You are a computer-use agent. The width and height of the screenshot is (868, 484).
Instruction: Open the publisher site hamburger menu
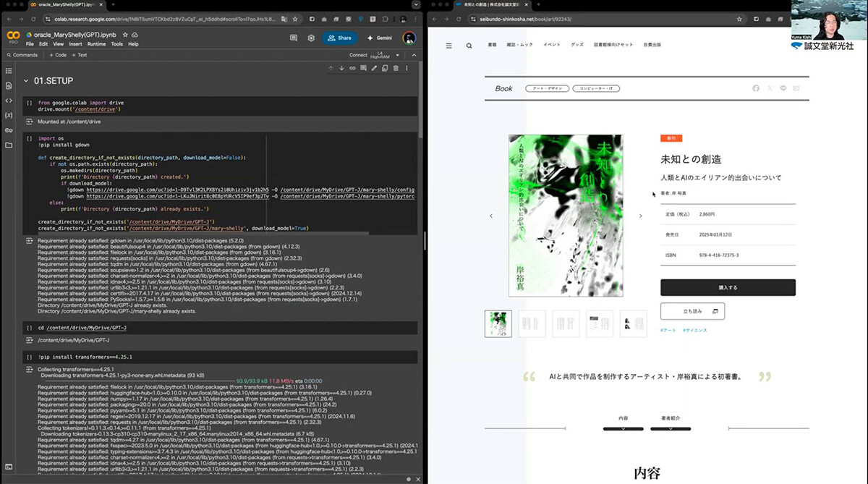[x=448, y=46]
